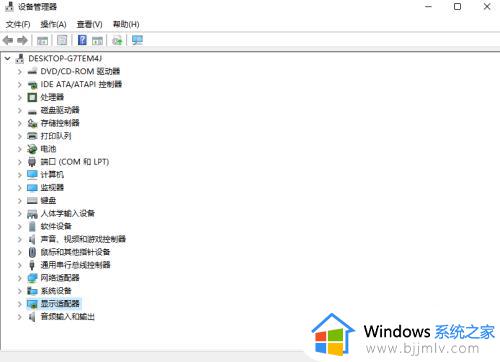The width and height of the screenshot is (500, 362).
Task: Click the storage controller icon
Action: [x=32, y=123]
